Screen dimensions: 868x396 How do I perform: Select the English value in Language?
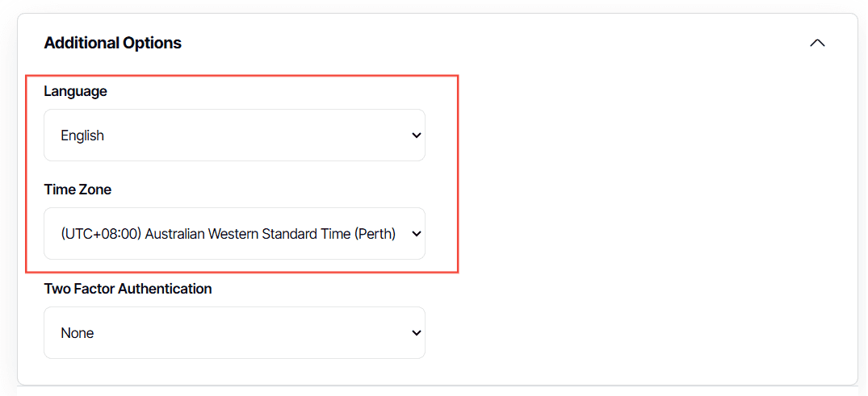(82, 135)
